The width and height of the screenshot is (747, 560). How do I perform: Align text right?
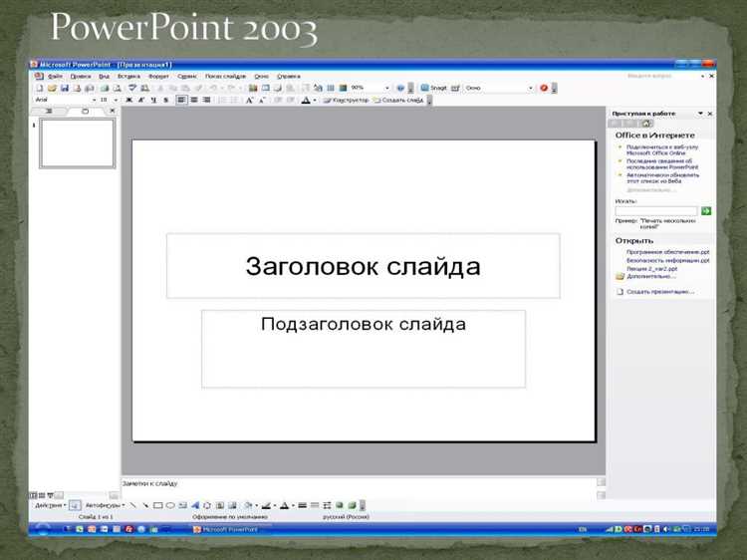[206, 100]
